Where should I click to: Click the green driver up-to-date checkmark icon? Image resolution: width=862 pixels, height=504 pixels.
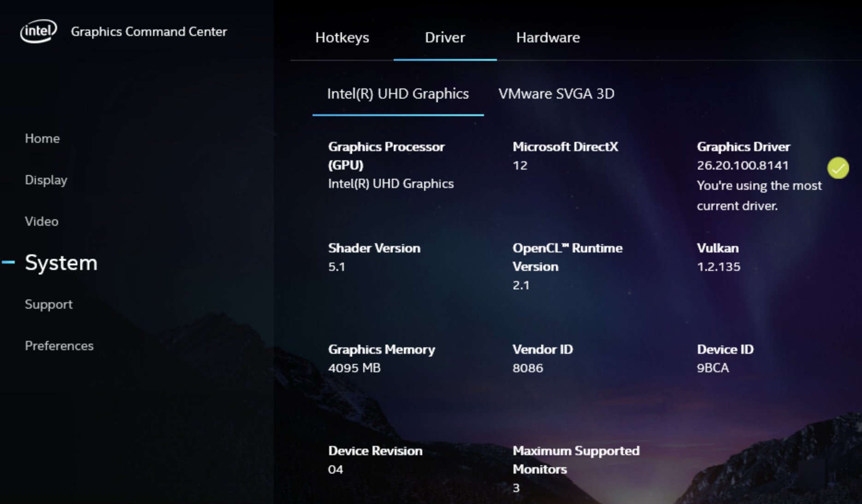[838, 168]
